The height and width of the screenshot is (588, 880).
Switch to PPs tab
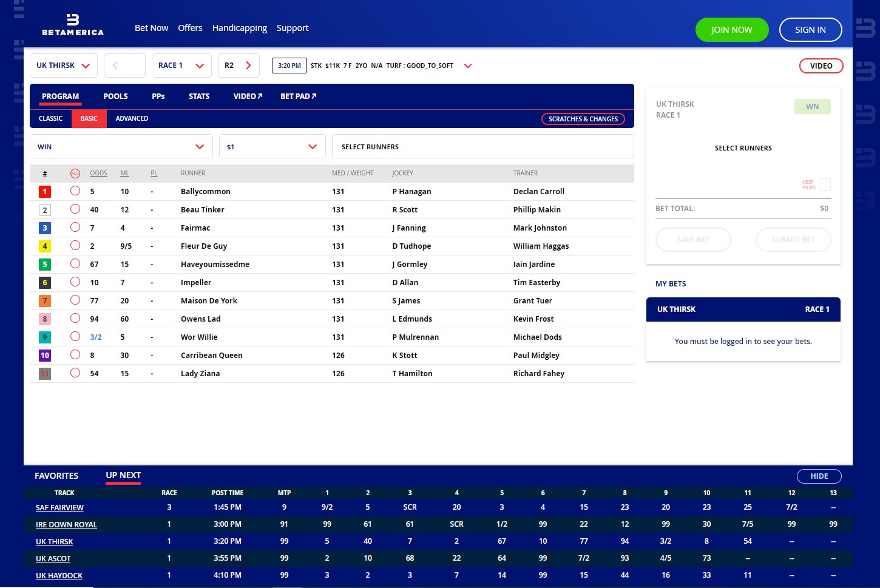click(158, 96)
